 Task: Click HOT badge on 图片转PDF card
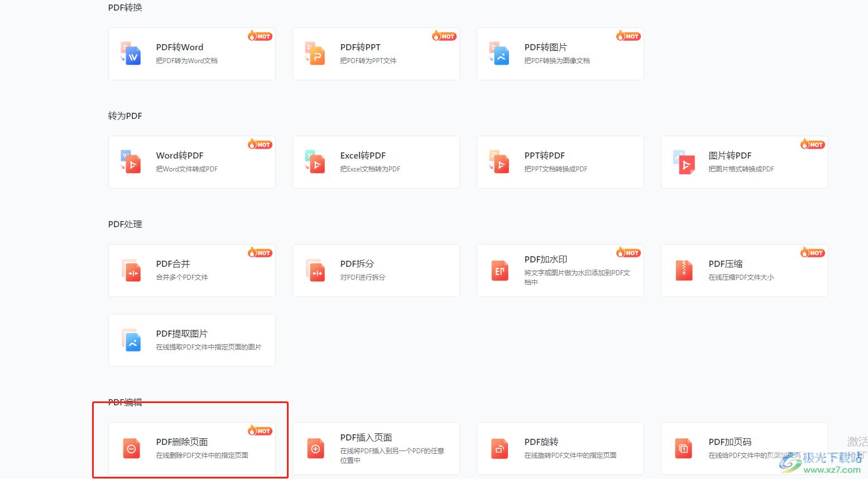pos(813,144)
